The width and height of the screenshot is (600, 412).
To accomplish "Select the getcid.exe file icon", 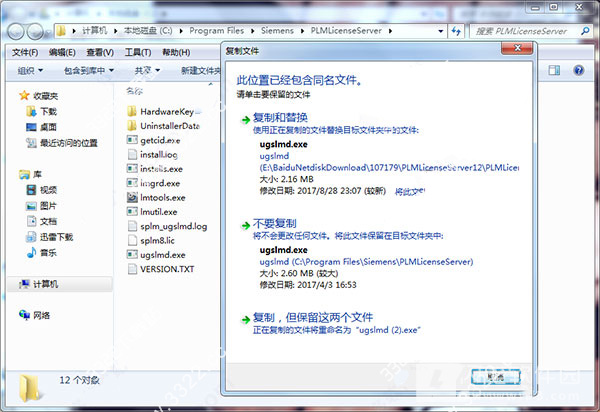I will [132, 140].
